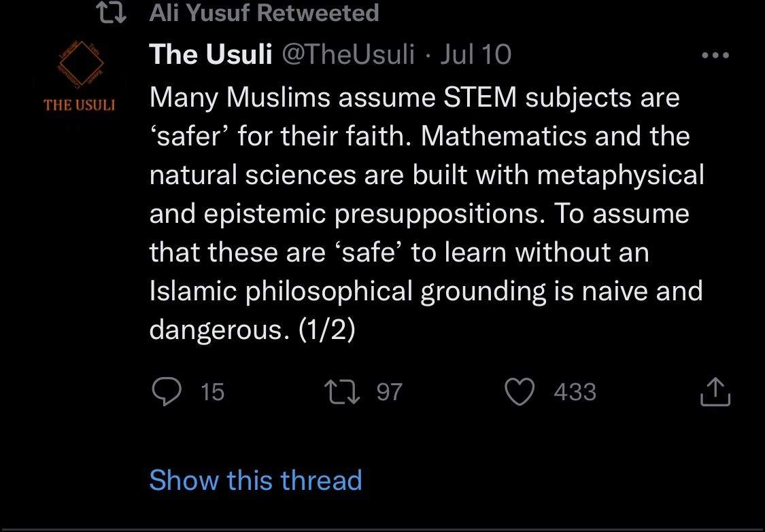Click the like count of 433
765x532 pixels.
tap(575, 392)
